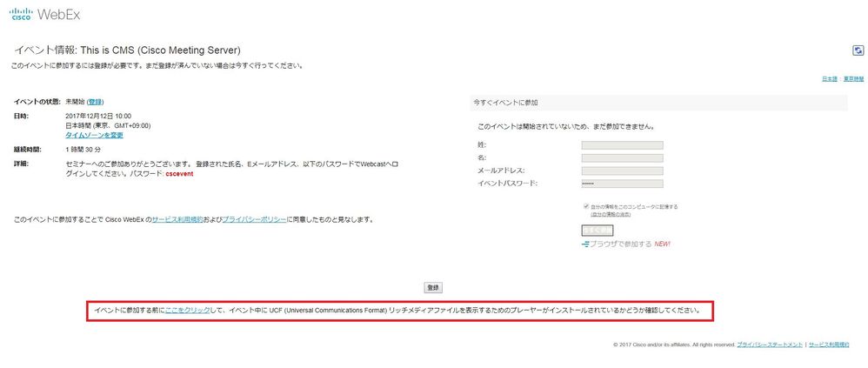Click the イベントパスワード input field
This screenshot has width=868, height=368.
[x=622, y=184]
